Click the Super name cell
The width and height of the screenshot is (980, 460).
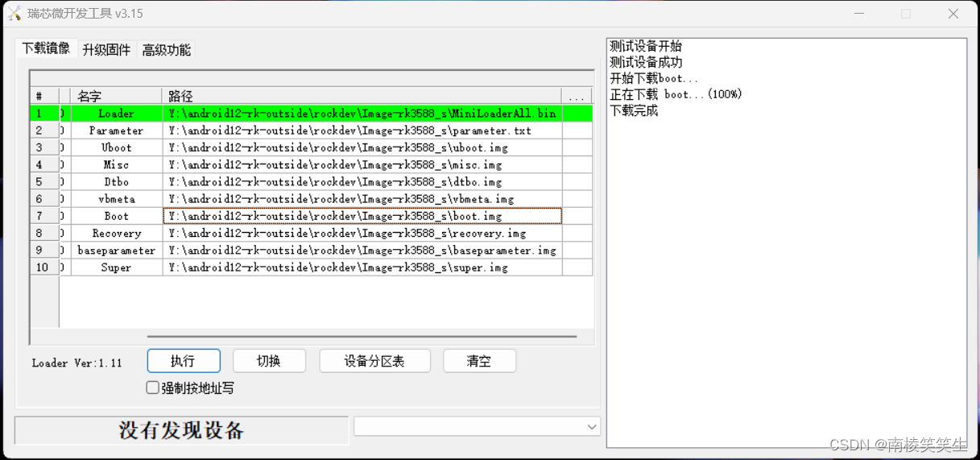point(116,267)
